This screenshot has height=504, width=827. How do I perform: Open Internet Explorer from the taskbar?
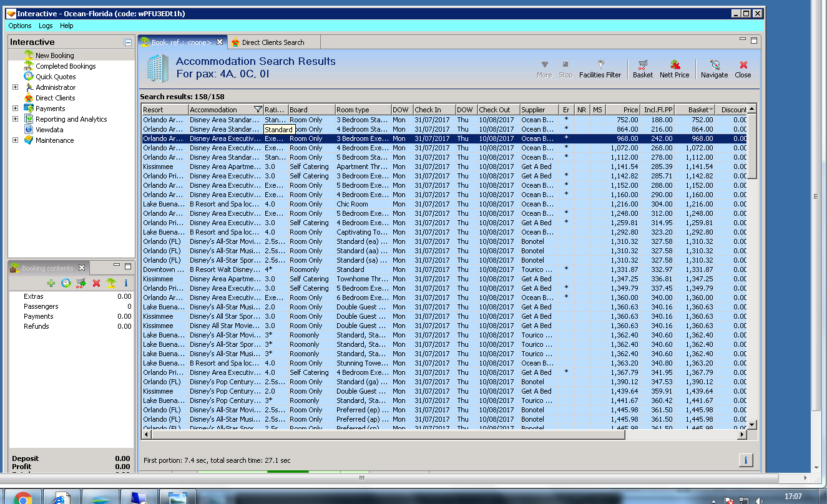(x=62, y=498)
